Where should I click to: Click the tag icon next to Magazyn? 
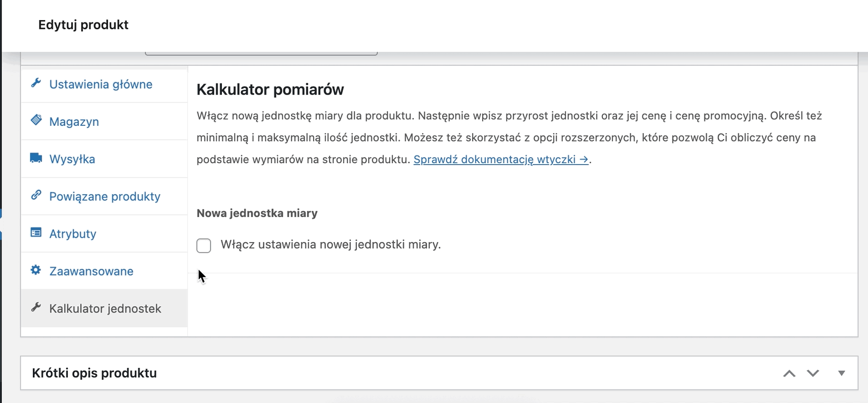click(x=36, y=120)
